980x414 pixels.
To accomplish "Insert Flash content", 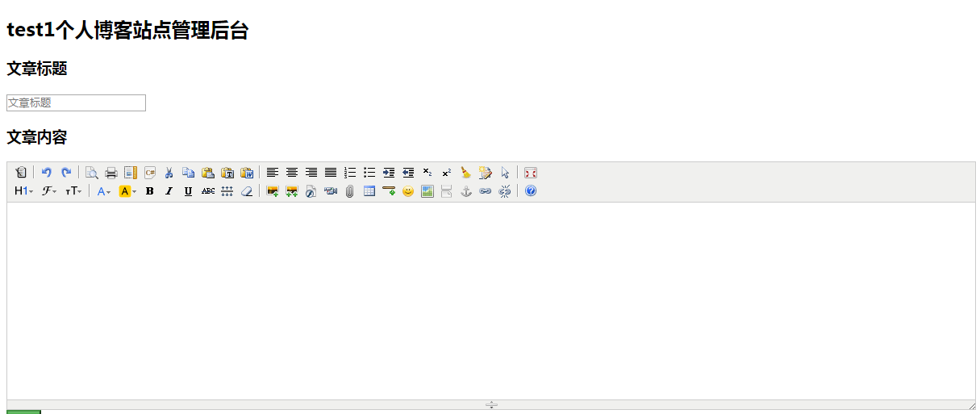I will click(311, 191).
